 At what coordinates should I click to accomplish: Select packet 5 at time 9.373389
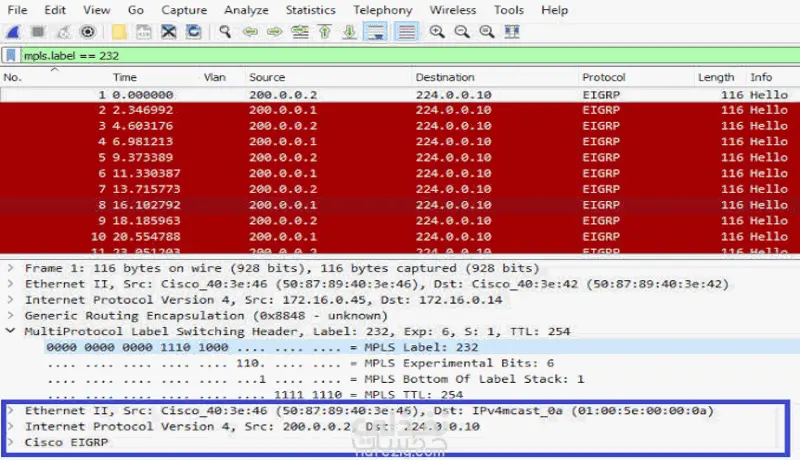(x=400, y=158)
